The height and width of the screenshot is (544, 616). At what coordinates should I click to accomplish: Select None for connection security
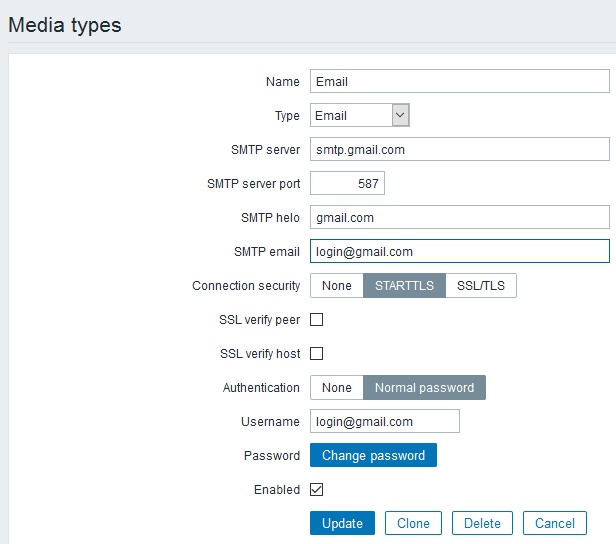(337, 286)
